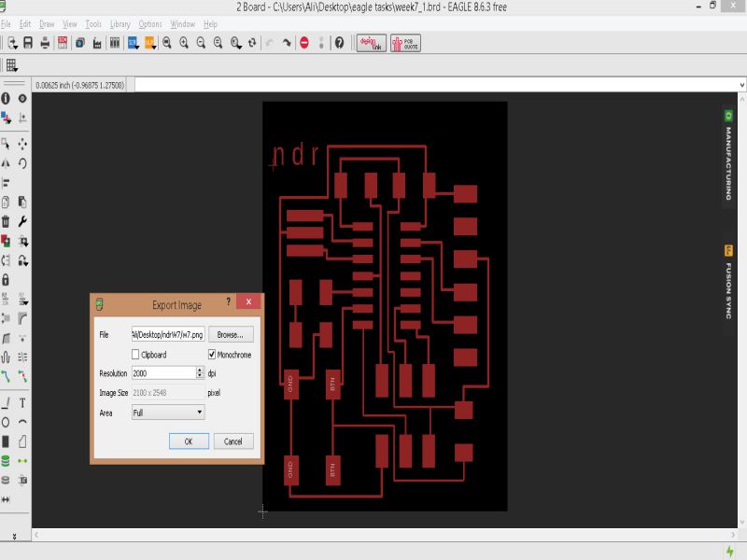Select the wrench Change tool
The height and width of the screenshot is (560, 747).
pos(22,221)
